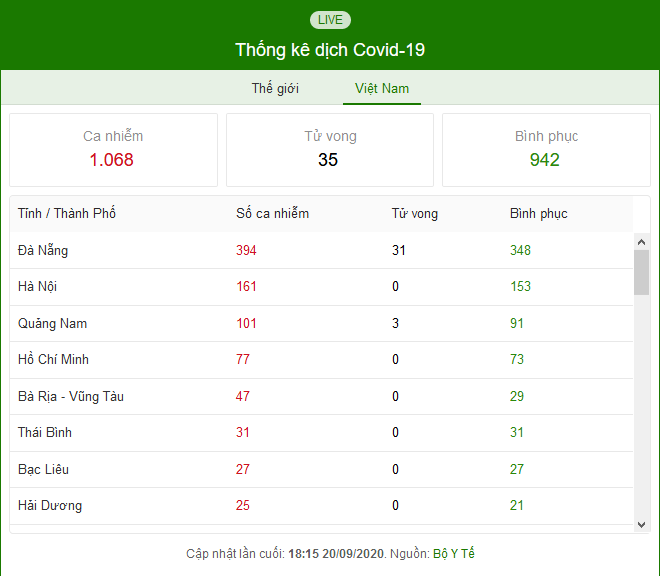This screenshot has height=576, width=660.
Task: Click the Số ca nhiễm column header
Action: point(272,213)
